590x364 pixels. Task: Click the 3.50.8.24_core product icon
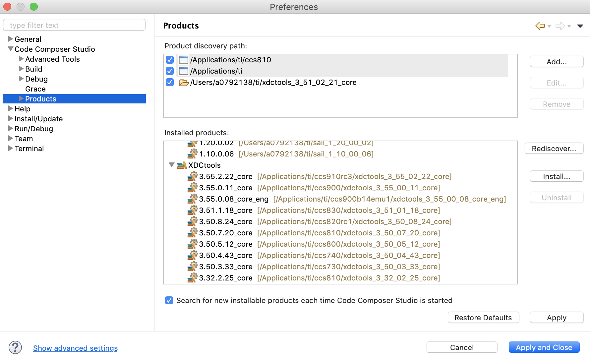192,221
